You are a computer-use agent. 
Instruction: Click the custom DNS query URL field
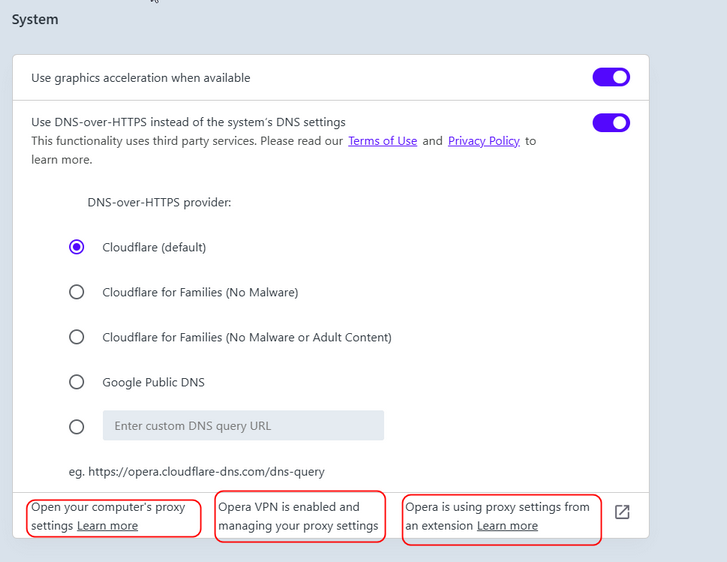point(243,426)
